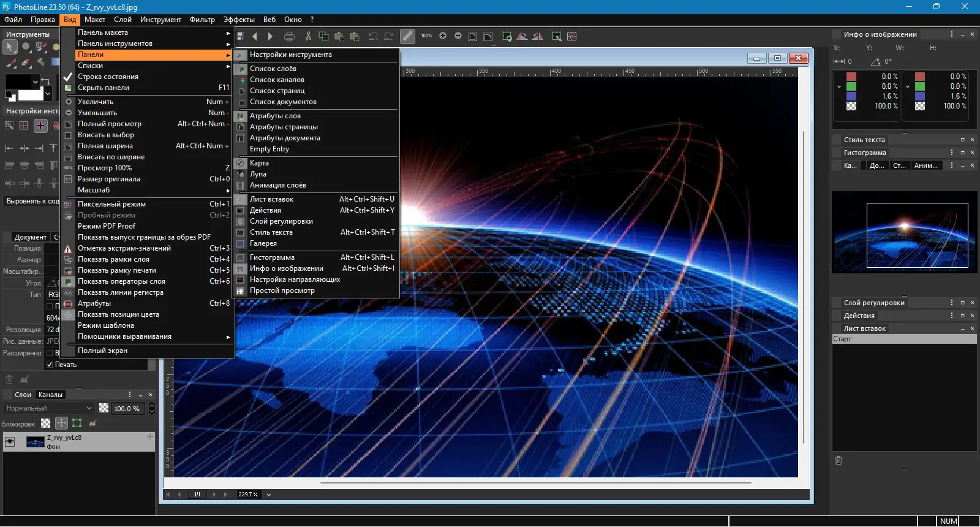Screen dimensions: 980x527
Task: Click the Cut scissors icon
Action: click(308, 36)
